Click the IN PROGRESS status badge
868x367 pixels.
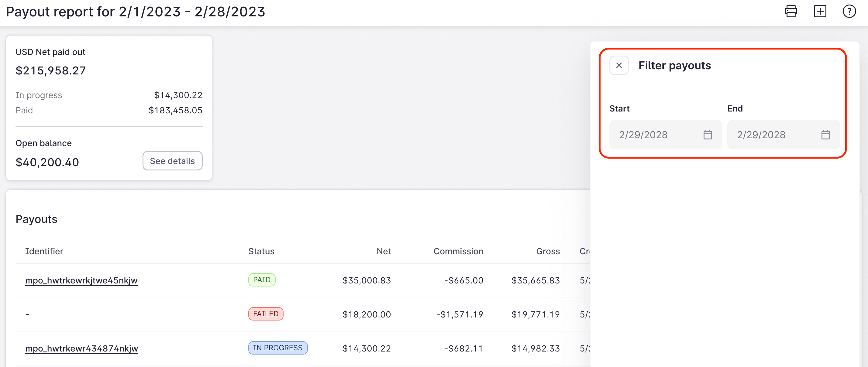(278, 348)
